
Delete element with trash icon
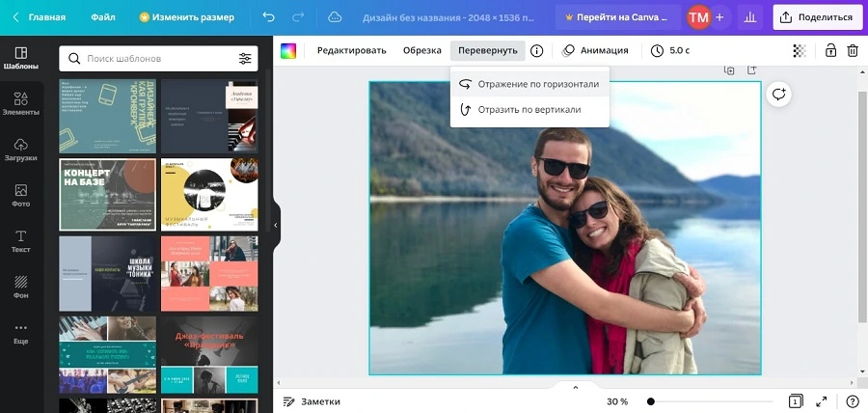tap(853, 50)
